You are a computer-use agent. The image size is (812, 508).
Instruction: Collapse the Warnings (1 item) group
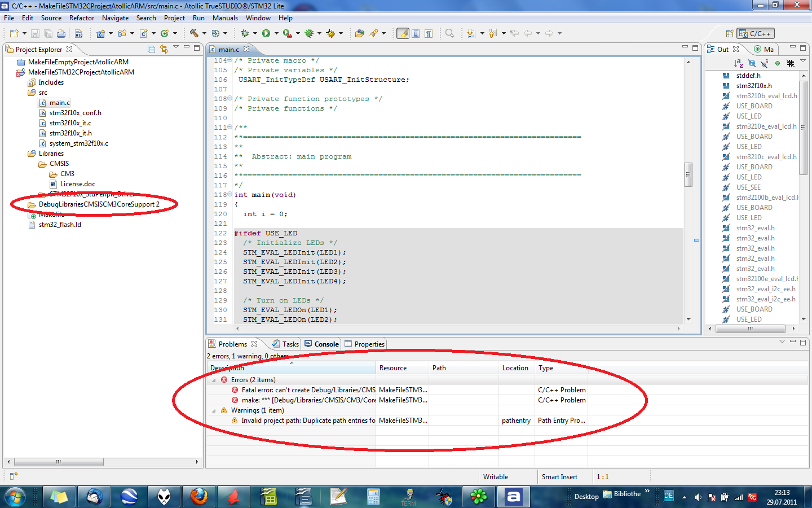point(214,410)
